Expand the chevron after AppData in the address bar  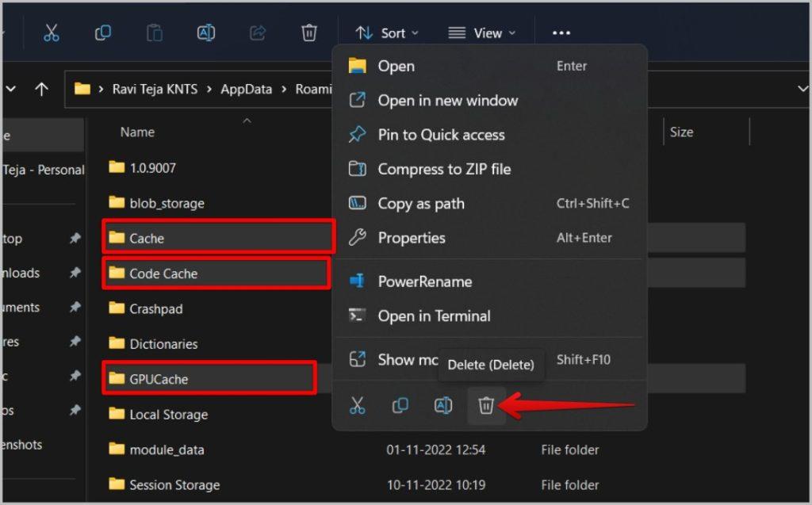pyautogui.click(x=284, y=89)
